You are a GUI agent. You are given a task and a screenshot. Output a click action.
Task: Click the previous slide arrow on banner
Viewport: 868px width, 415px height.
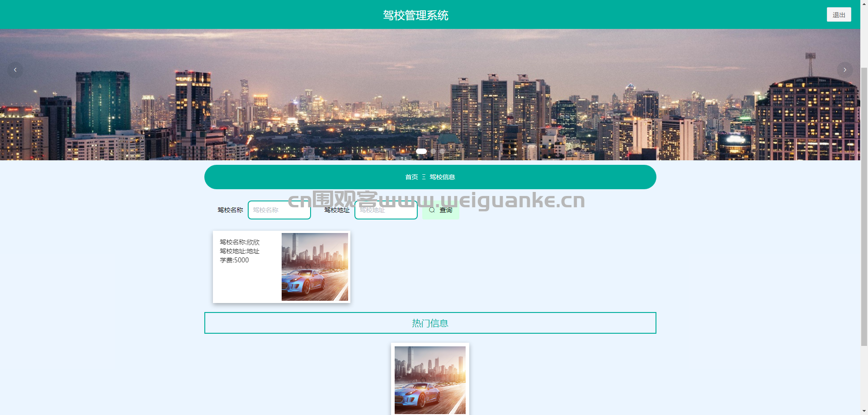15,70
